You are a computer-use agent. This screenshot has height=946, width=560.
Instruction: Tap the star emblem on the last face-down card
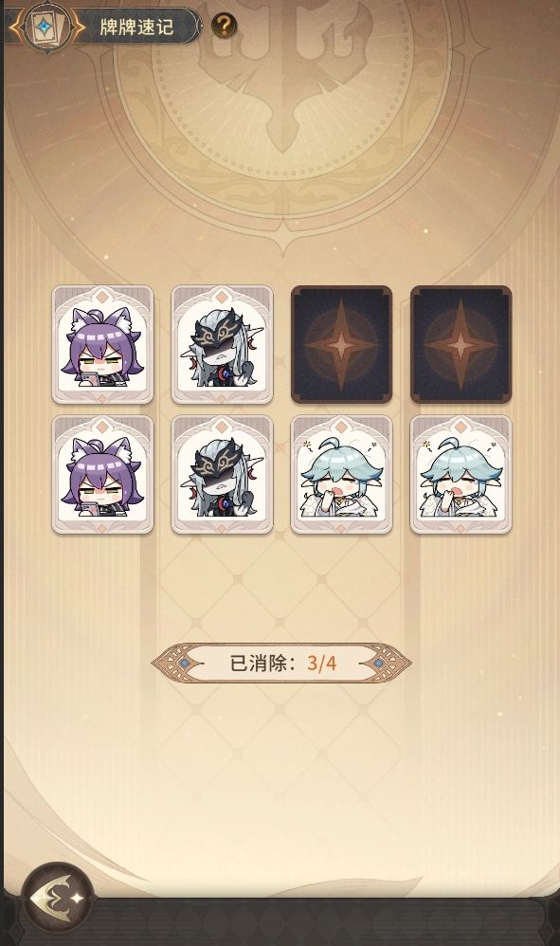[461, 344]
